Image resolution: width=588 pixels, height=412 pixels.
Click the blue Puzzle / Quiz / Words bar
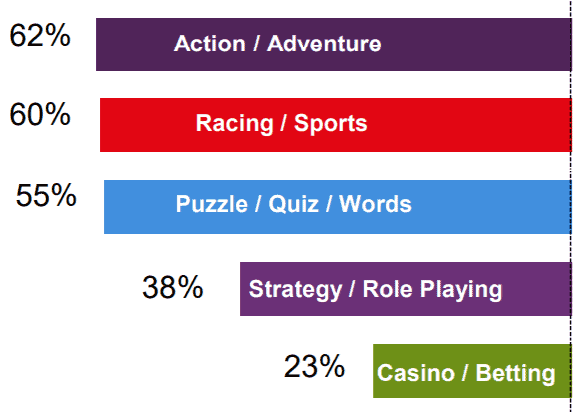pyautogui.click(x=338, y=207)
